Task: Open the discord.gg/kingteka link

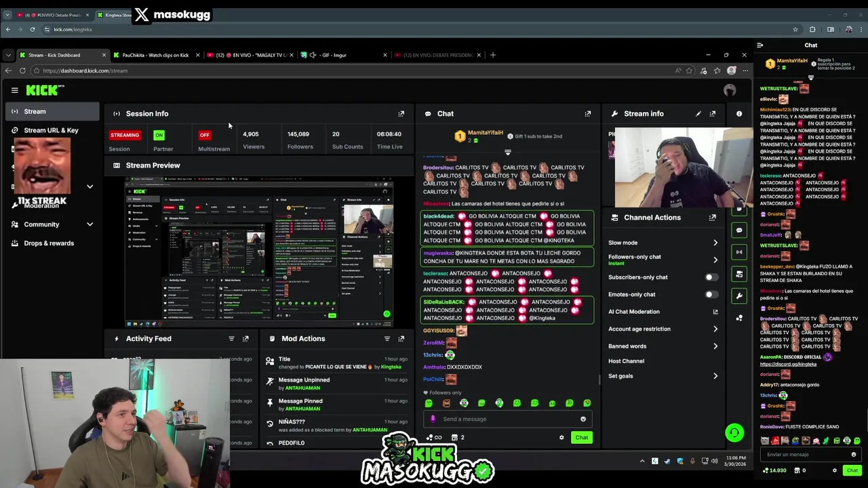Action: coord(788,364)
